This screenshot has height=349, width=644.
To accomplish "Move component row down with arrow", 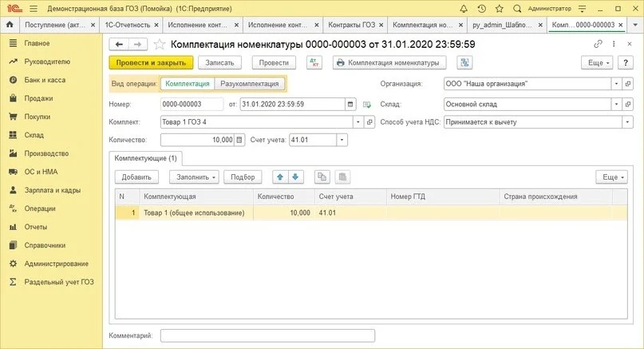I will [x=295, y=177].
